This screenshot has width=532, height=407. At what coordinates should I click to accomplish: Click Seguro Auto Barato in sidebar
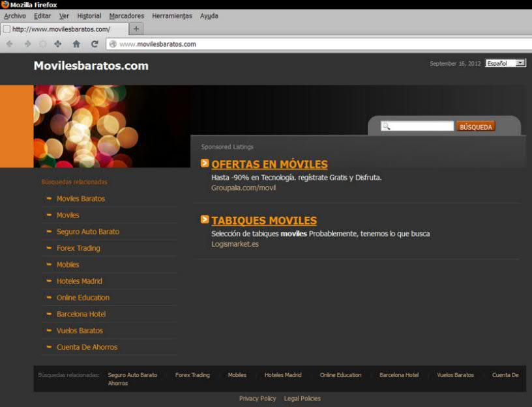click(88, 232)
